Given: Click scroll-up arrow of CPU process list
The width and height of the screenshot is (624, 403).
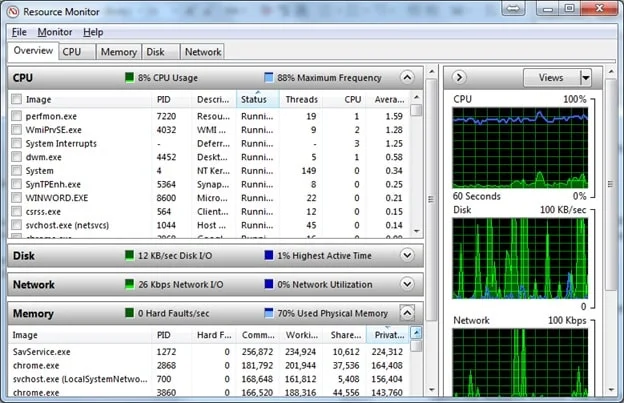Looking at the screenshot, I should pyautogui.click(x=416, y=97).
